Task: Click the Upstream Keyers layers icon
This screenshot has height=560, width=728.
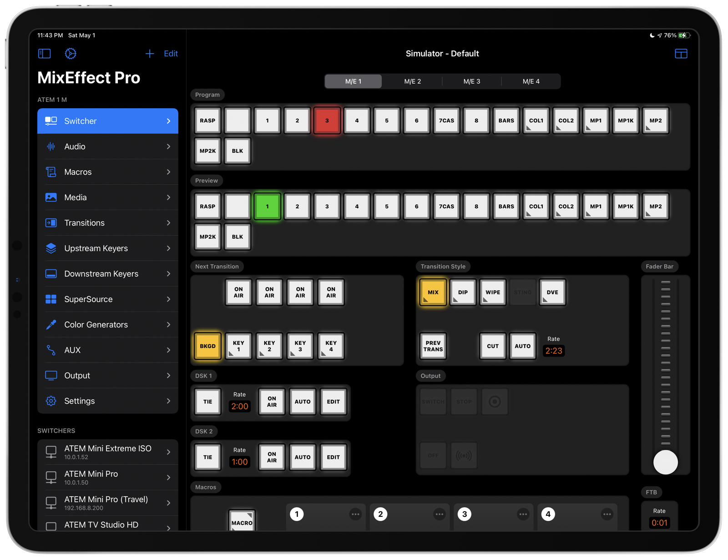Action: (51, 248)
